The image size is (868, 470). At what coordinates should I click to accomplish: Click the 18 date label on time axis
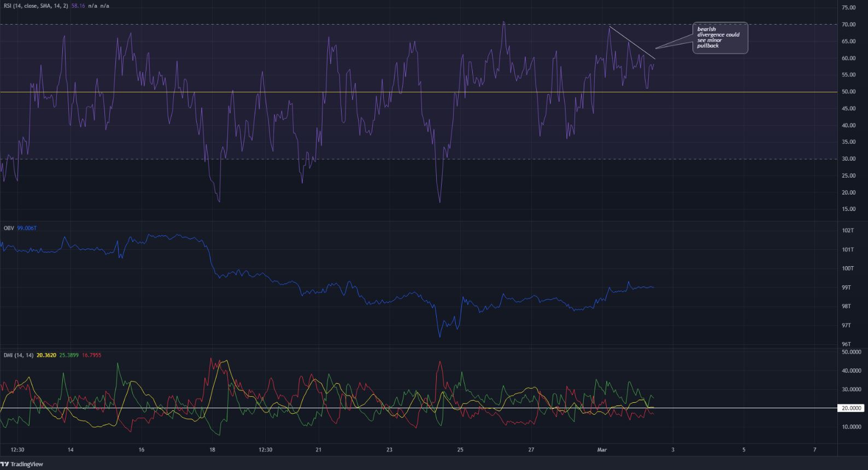tap(212, 450)
